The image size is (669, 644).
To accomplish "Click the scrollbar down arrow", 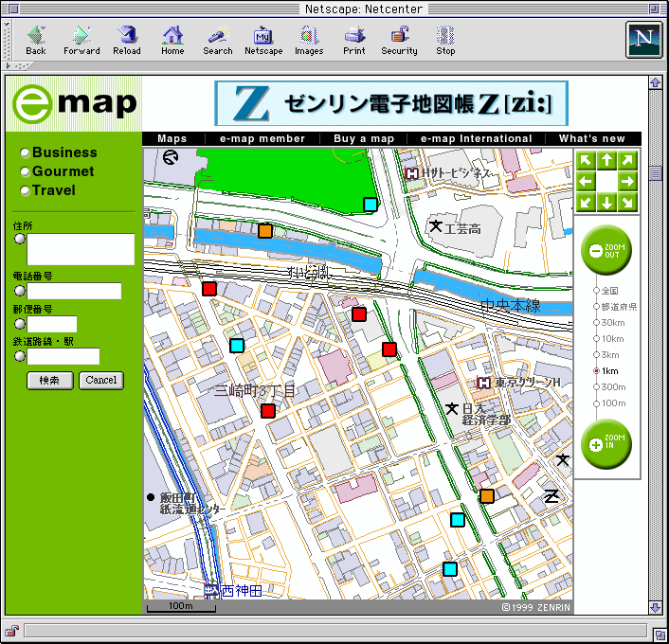I will click(656, 607).
